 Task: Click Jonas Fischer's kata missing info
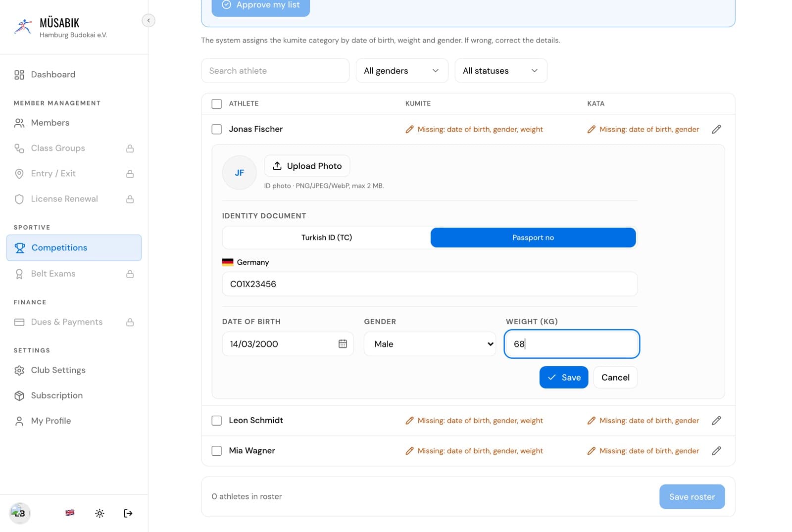tap(643, 129)
